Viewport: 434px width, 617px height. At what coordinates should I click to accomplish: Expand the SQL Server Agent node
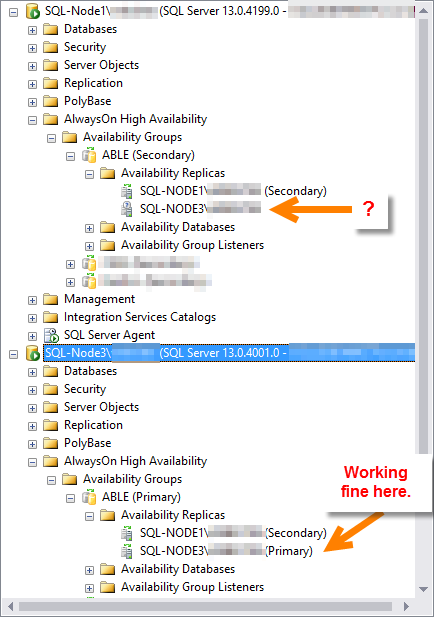coord(32,336)
